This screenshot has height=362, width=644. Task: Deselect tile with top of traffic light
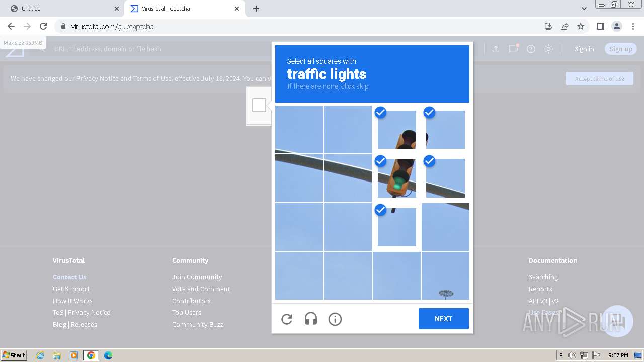tap(397, 130)
